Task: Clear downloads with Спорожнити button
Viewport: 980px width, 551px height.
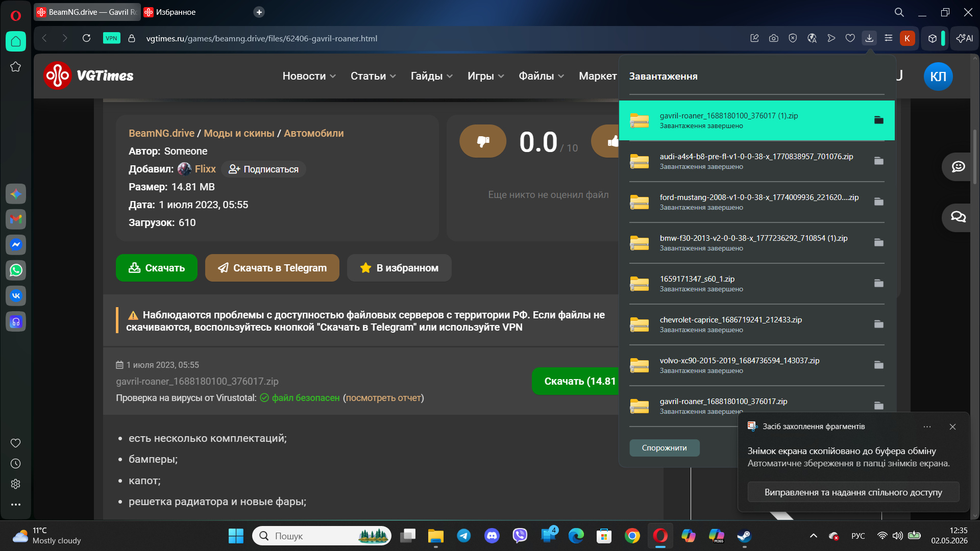Action: click(664, 448)
